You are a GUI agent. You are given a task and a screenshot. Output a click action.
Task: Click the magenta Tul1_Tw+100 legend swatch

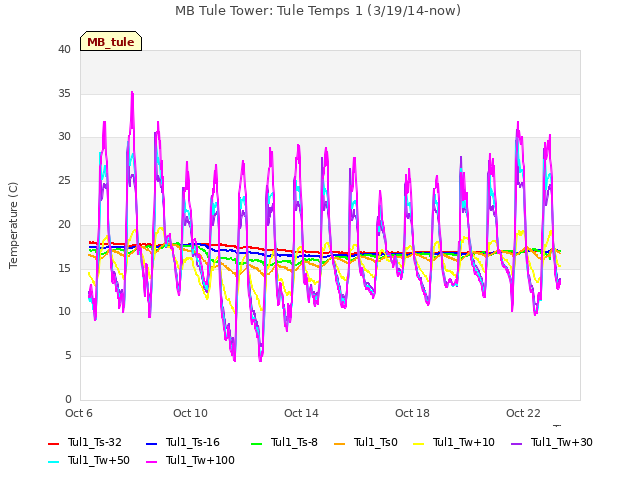click(151, 462)
